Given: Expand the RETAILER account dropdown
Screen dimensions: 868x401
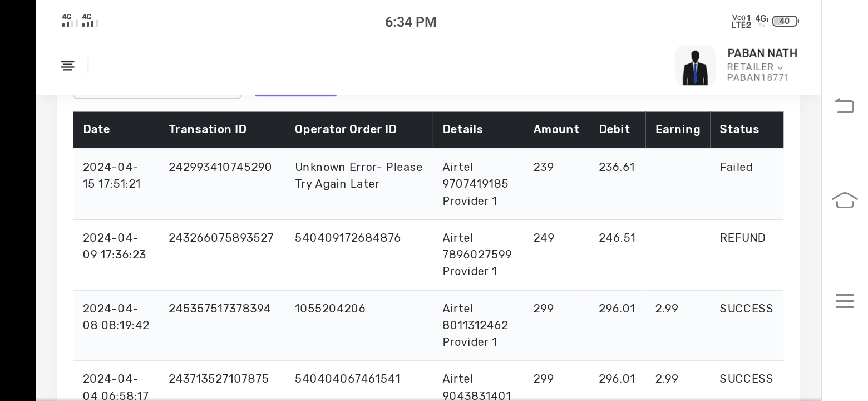Looking at the screenshot, I should (x=754, y=67).
